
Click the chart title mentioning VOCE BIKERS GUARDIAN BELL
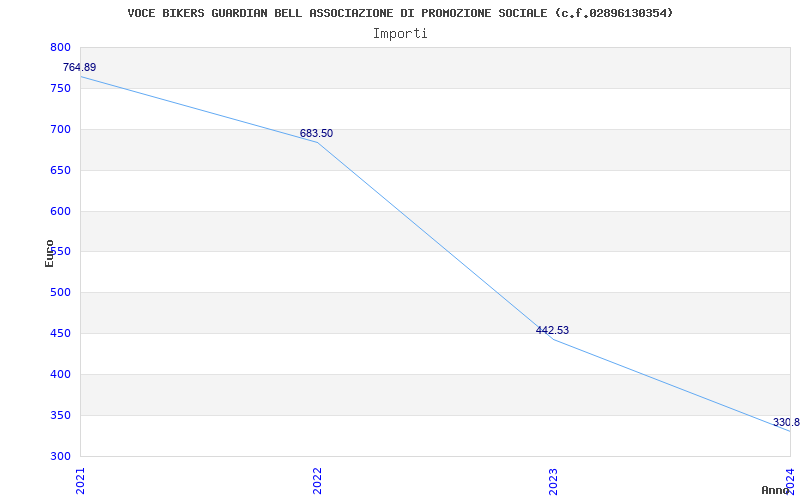click(x=400, y=13)
